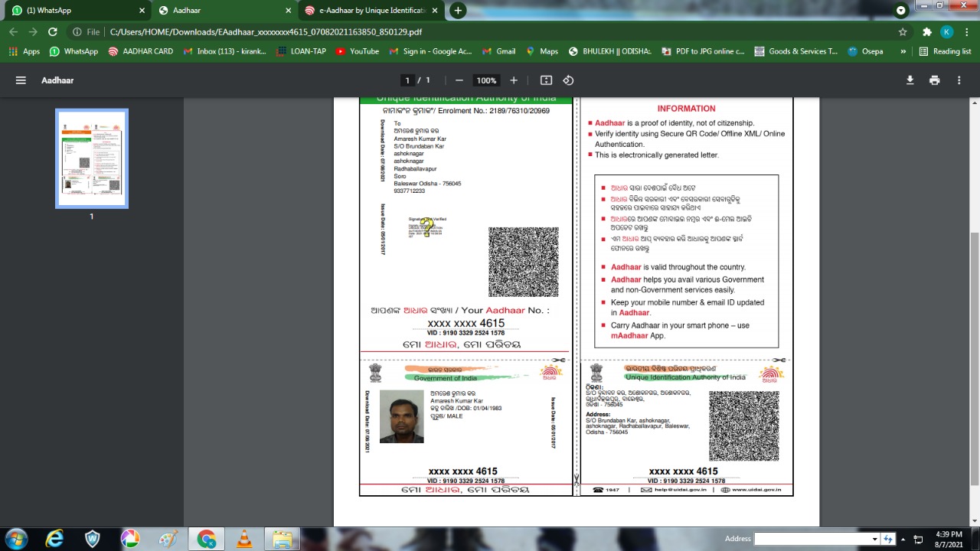Fit the PDF to page
980x551 pixels.
546,80
